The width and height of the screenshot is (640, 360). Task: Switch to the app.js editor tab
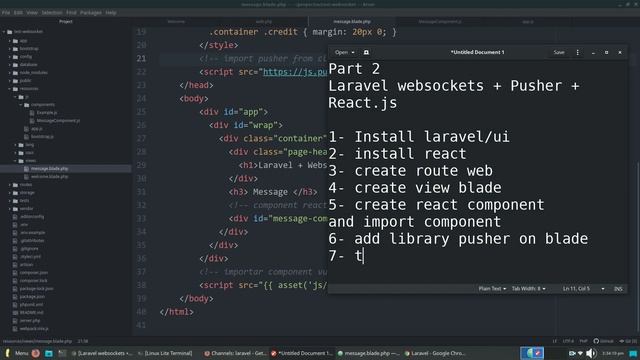pyautogui.click(x=528, y=22)
